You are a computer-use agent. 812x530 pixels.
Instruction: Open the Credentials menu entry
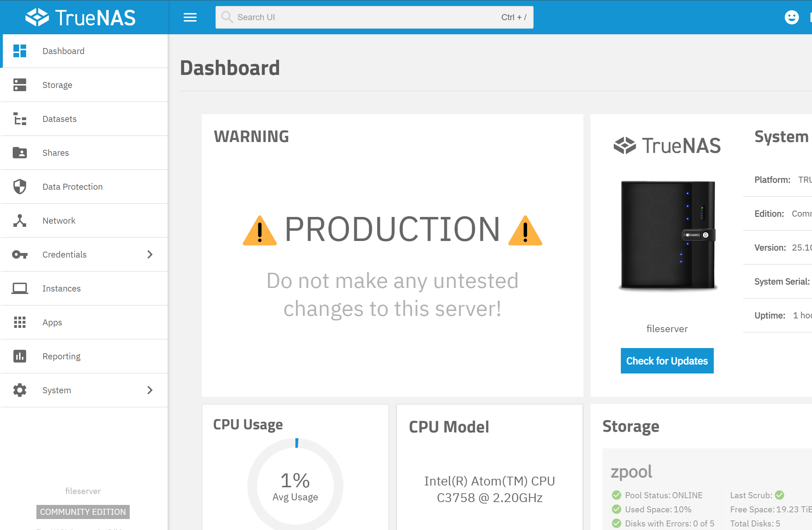[84, 254]
